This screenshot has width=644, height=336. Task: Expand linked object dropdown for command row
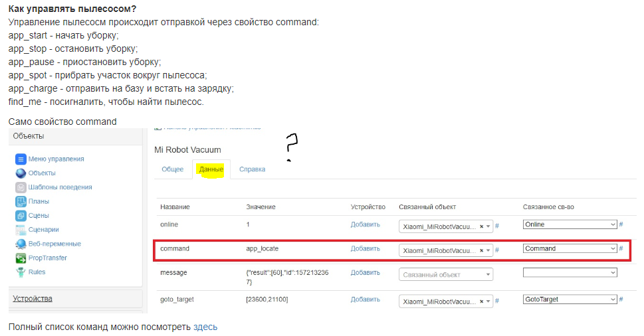click(488, 250)
